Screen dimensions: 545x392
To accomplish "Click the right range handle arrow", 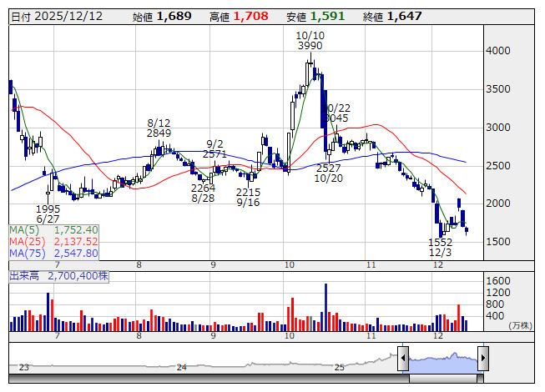I will 482,359.
